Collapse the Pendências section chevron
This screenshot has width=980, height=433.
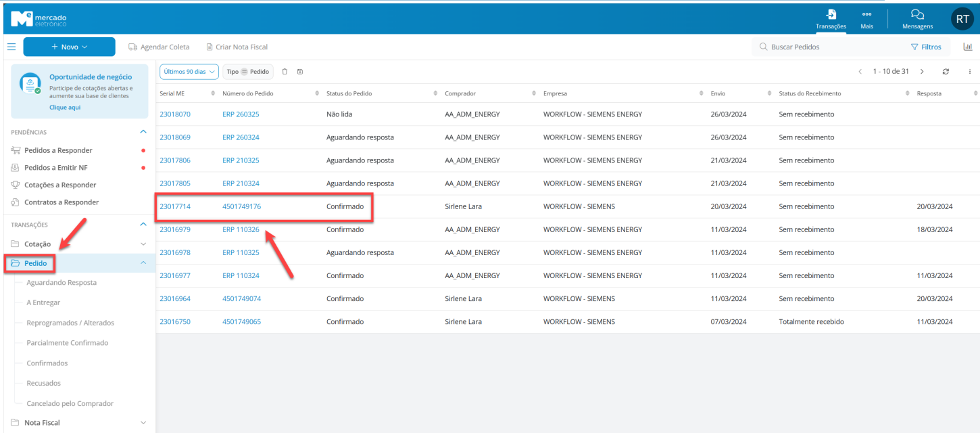[x=143, y=132]
